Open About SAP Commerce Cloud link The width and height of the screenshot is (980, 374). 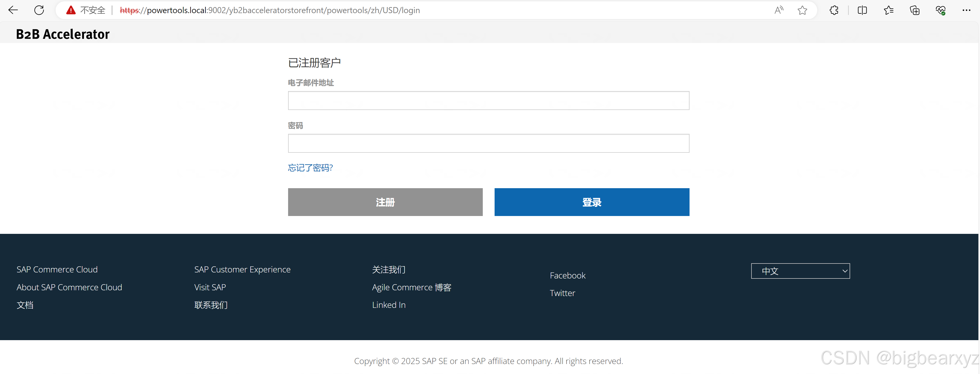click(x=69, y=287)
